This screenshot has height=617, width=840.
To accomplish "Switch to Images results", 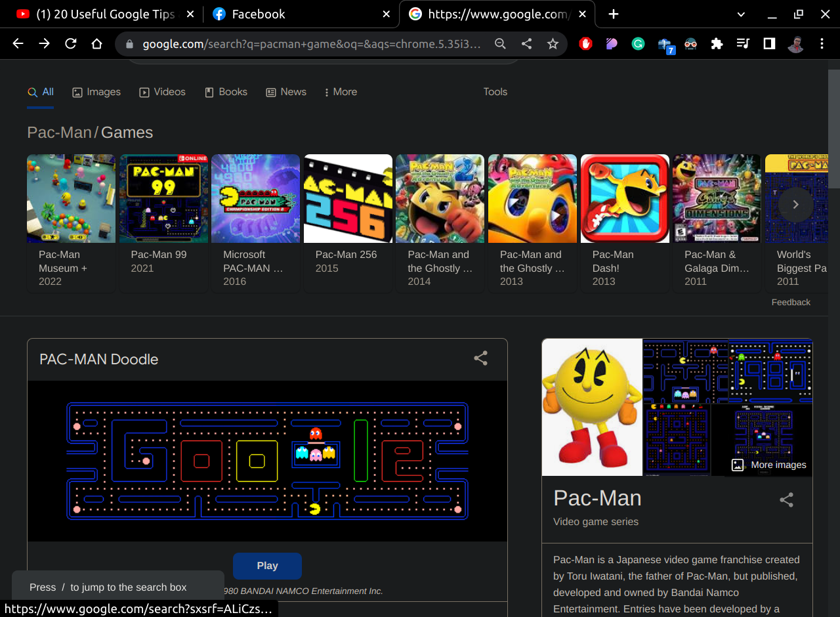I will (x=96, y=92).
